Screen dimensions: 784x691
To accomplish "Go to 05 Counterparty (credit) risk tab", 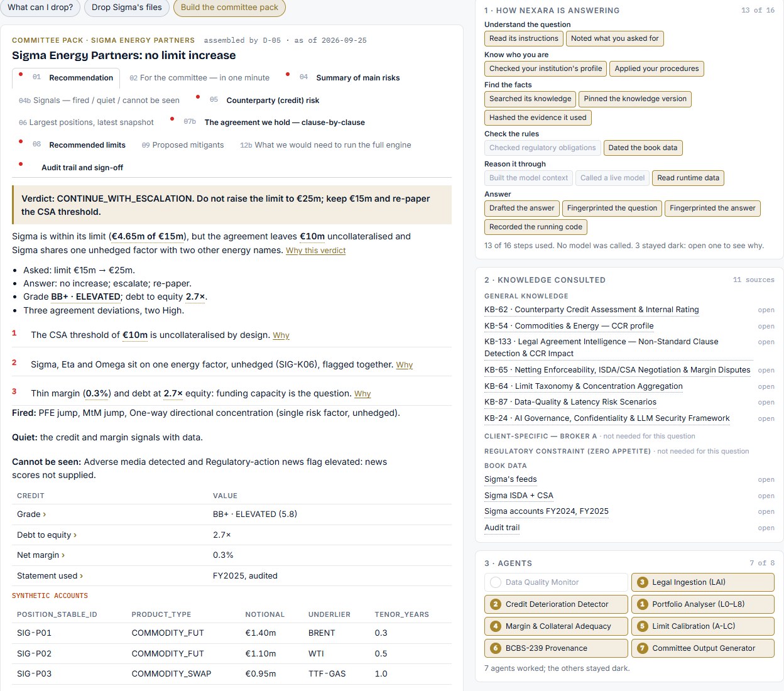I will pyautogui.click(x=259, y=101).
